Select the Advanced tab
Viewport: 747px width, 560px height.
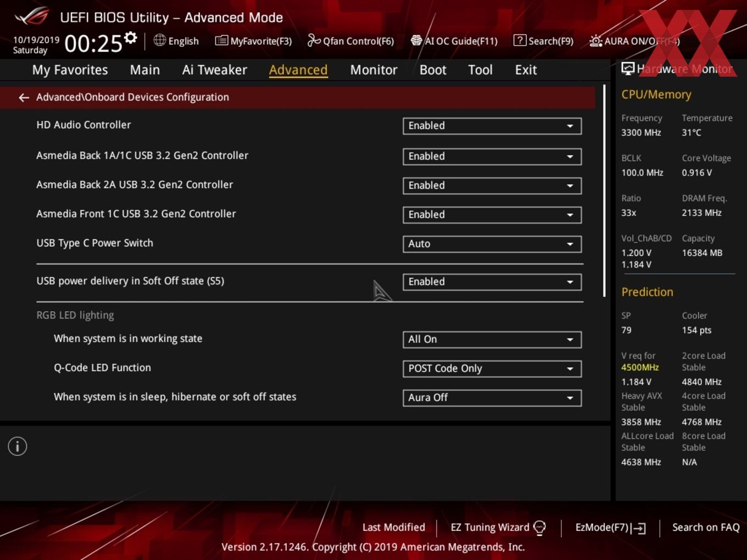(298, 70)
